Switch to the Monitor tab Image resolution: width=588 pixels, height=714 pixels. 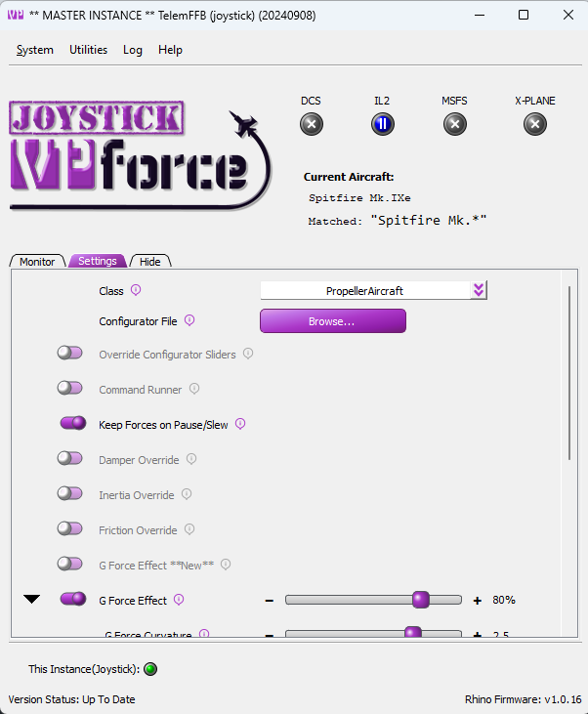pos(37,262)
